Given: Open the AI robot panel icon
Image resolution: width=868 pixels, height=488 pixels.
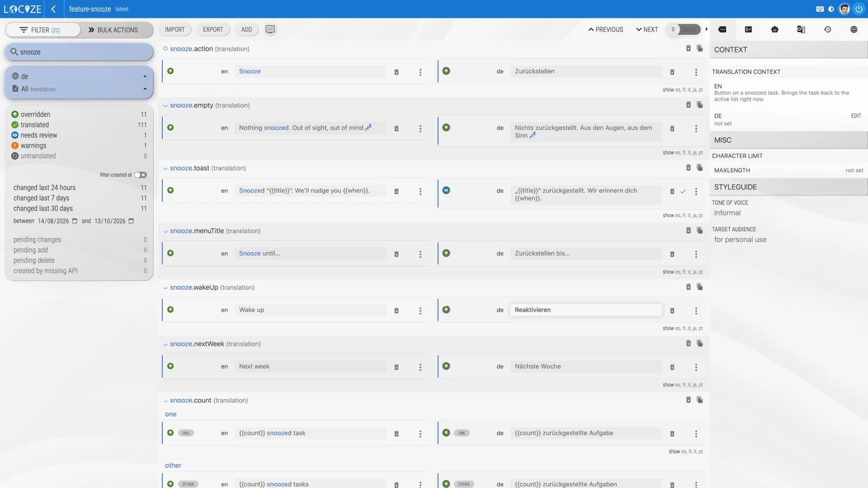Looking at the screenshot, I should [775, 29].
